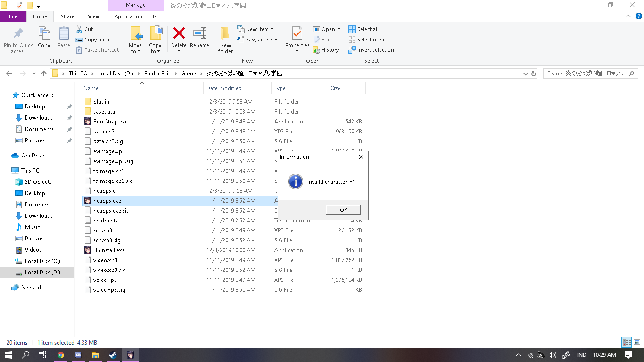
Task: Click the refresh icon beside address bar
Action: (534, 74)
